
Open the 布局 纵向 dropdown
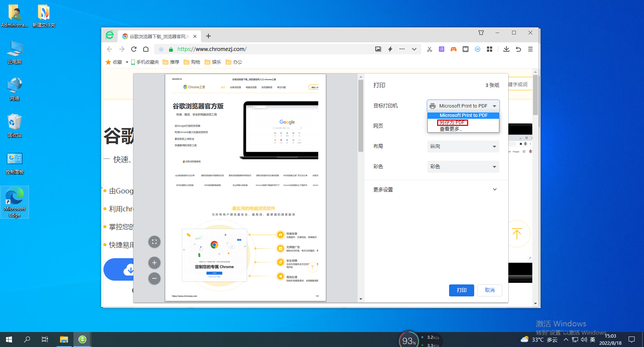(x=463, y=147)
